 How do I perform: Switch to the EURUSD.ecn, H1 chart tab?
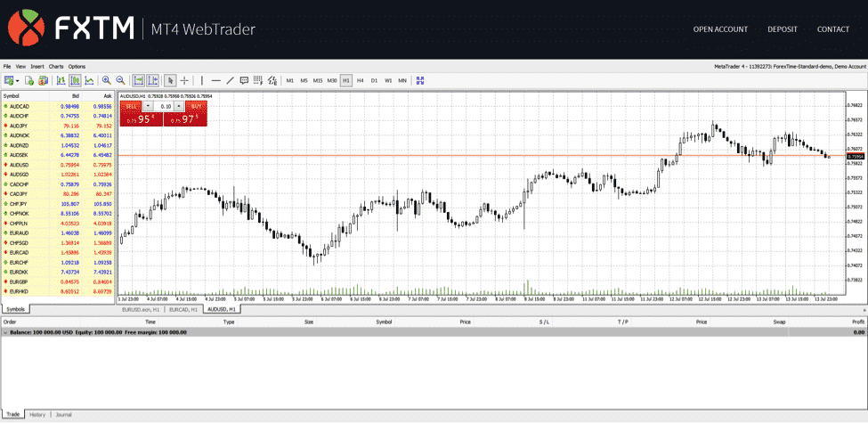(x=142, y=309)
